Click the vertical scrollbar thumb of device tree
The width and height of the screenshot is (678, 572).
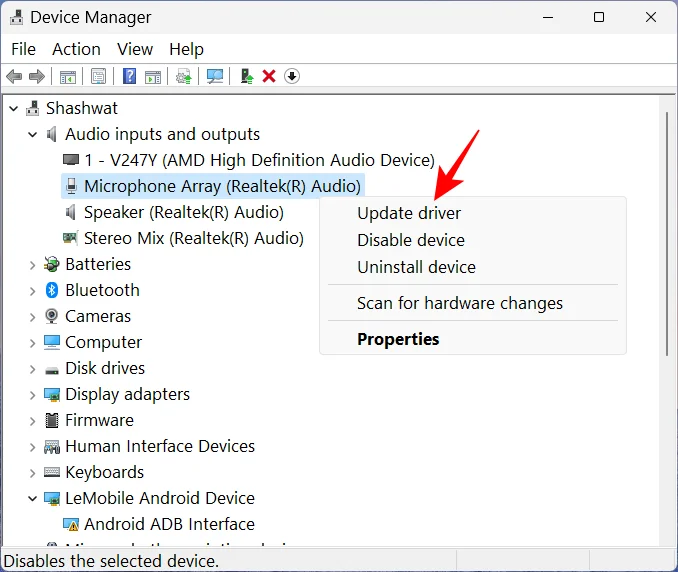(668, 233)
